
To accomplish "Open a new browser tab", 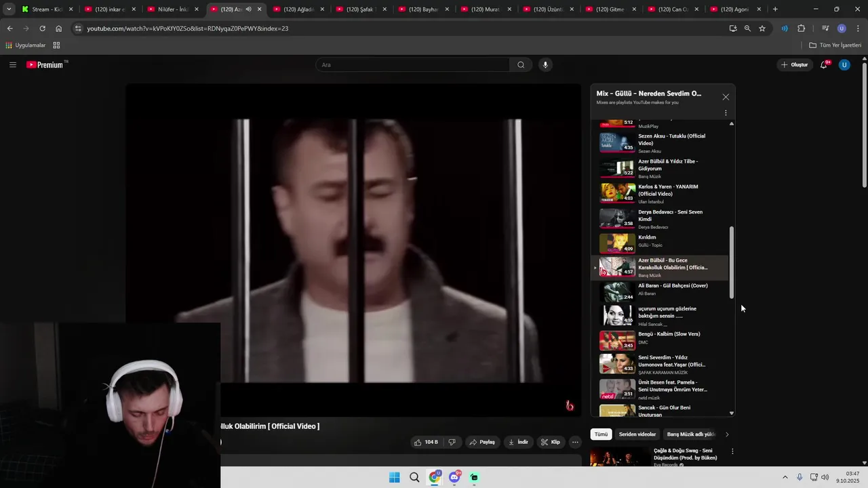I will click(x=775, y=9).
